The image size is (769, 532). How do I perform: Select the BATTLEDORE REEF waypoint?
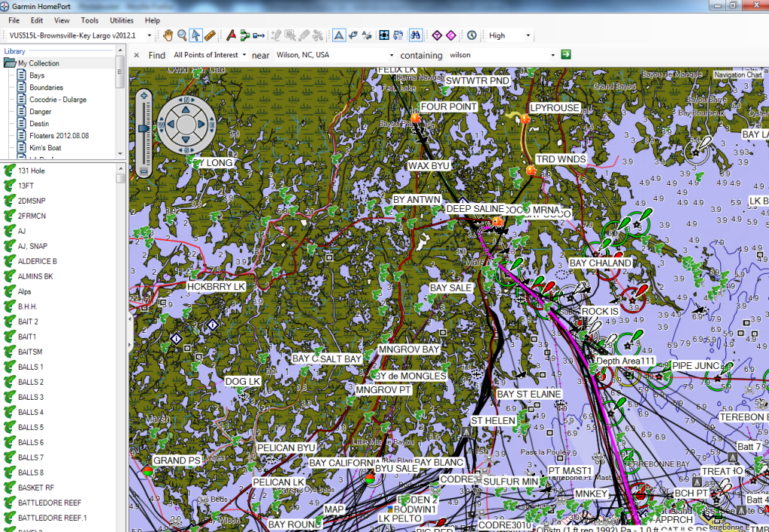[x=49, y=503]
